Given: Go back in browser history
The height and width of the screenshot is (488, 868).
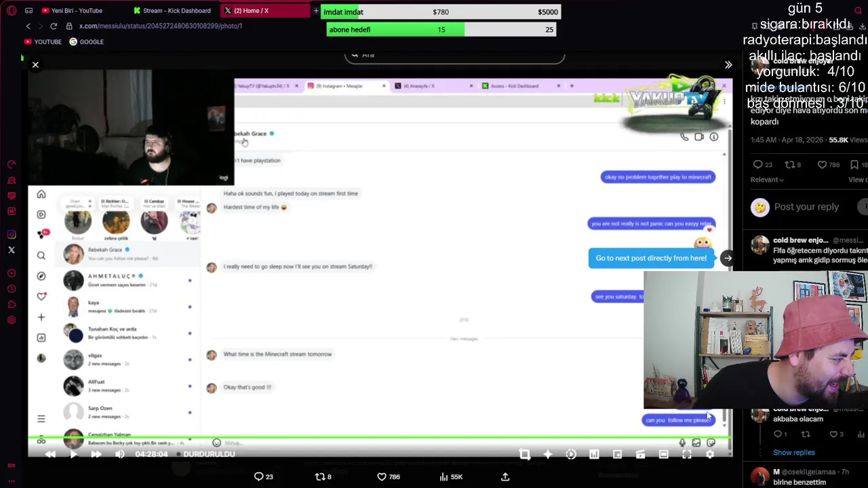Looking at the screenshot, I should point(28,26).
